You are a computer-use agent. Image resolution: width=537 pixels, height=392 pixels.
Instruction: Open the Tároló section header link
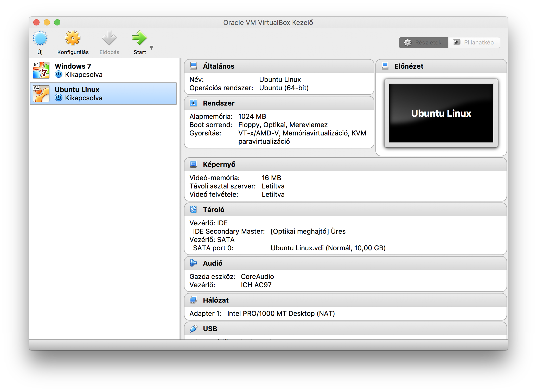(x=214, y=210)
